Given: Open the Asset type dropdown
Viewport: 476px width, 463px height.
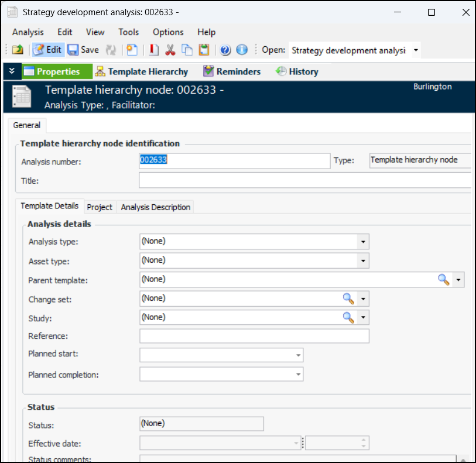Looking at the screenshot, I should (363, 260).
